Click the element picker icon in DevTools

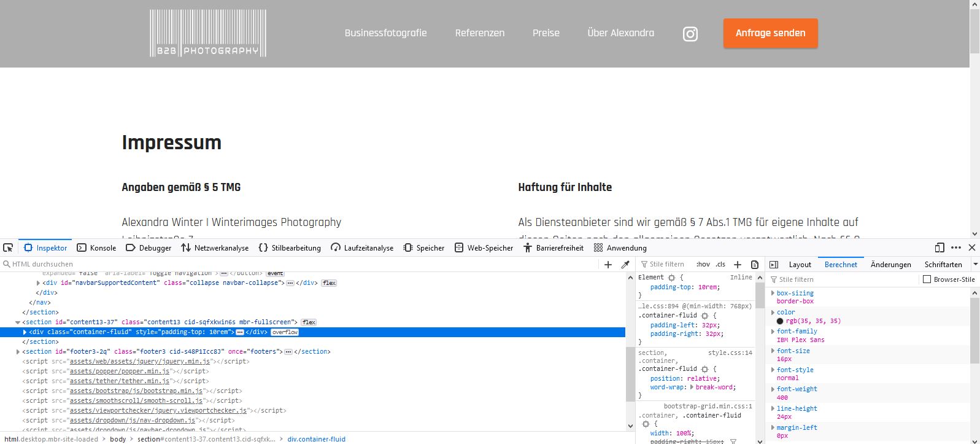click(8, 247)
